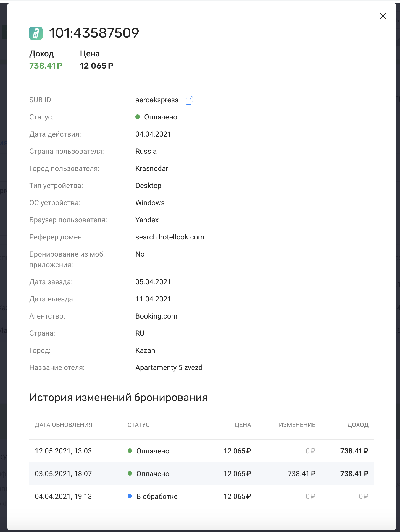Click the green hotel logo icon

pyautogui.click(x=36, y=33)
